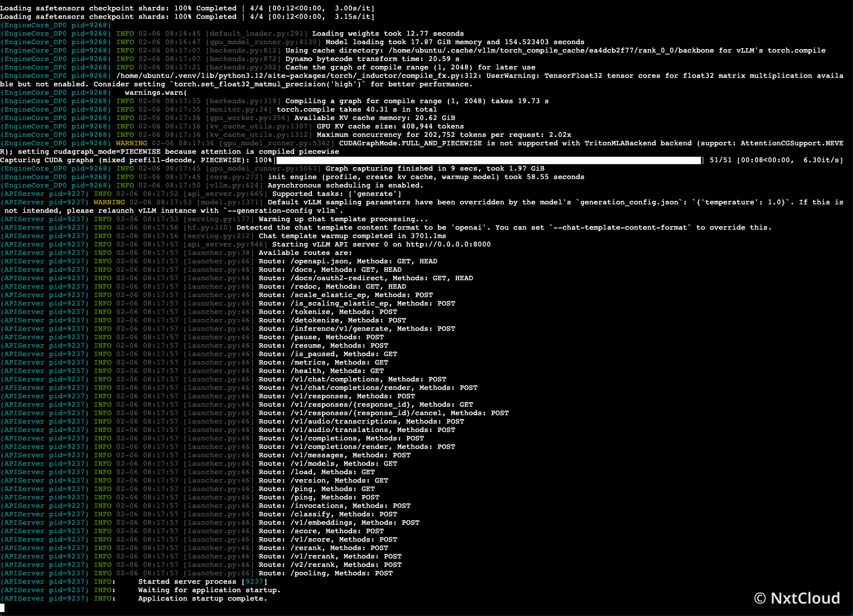Image resolution: width=853 pixels, height=616 pixels.
Task: Click the '--chat-template-content-format' option text
Action: click(x=620, y=228)
